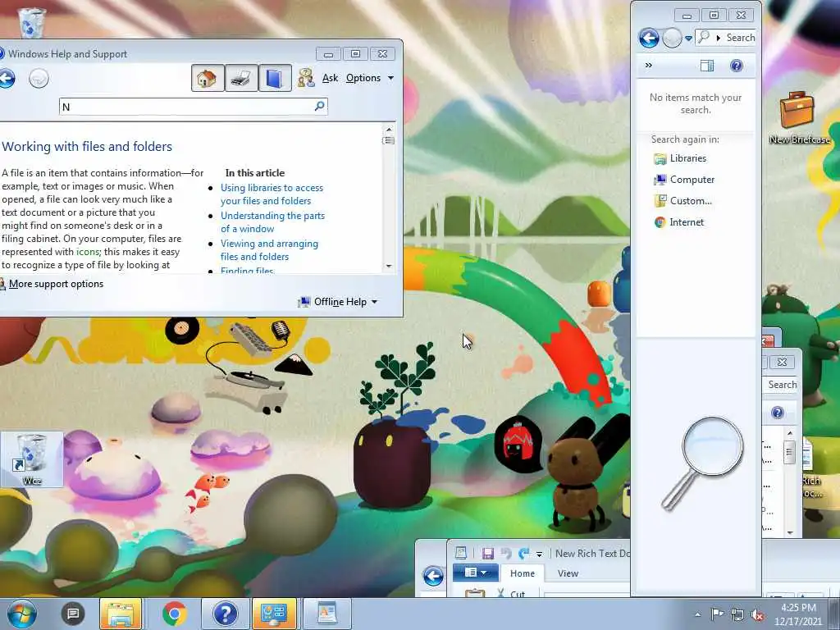The height and width of the screenshot is (630, 840).
Task: Open Understanding the parts of a window link
Action: [x=272, y=222]
